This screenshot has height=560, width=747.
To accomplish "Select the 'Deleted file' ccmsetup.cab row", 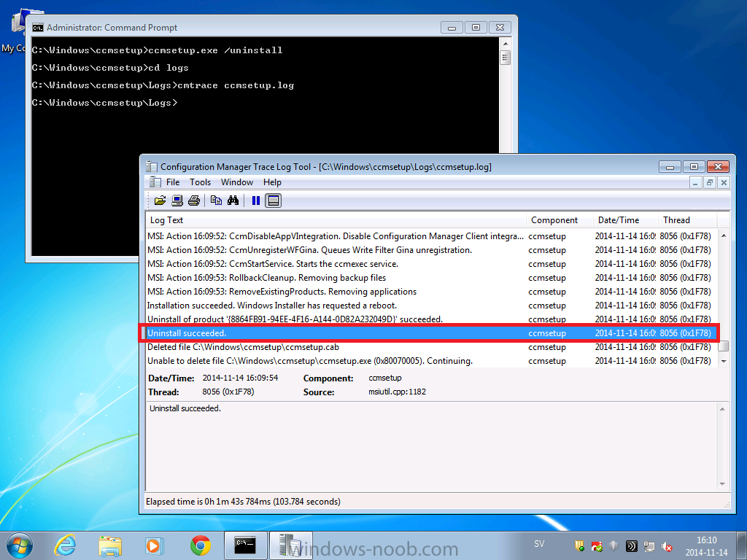I will click(x=432, y=346).
